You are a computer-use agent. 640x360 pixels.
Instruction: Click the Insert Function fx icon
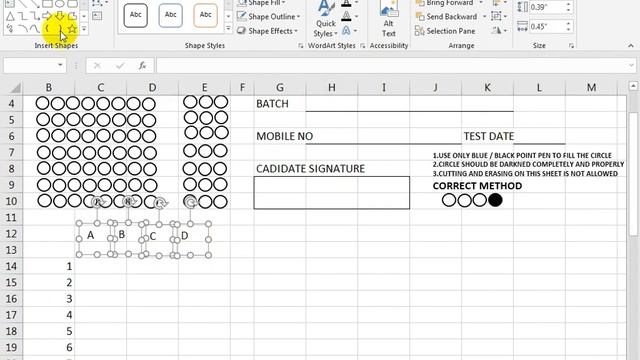click(x=142, y=66)
